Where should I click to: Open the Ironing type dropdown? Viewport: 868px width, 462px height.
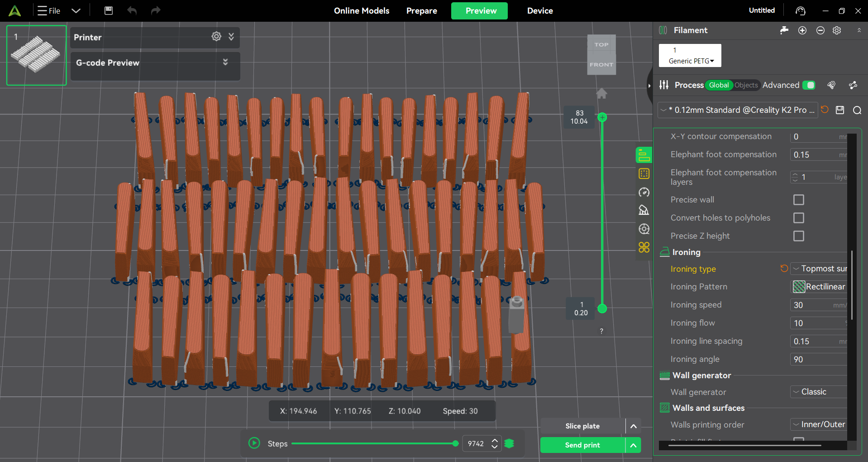pyautogui.click(x=819, y=269)
